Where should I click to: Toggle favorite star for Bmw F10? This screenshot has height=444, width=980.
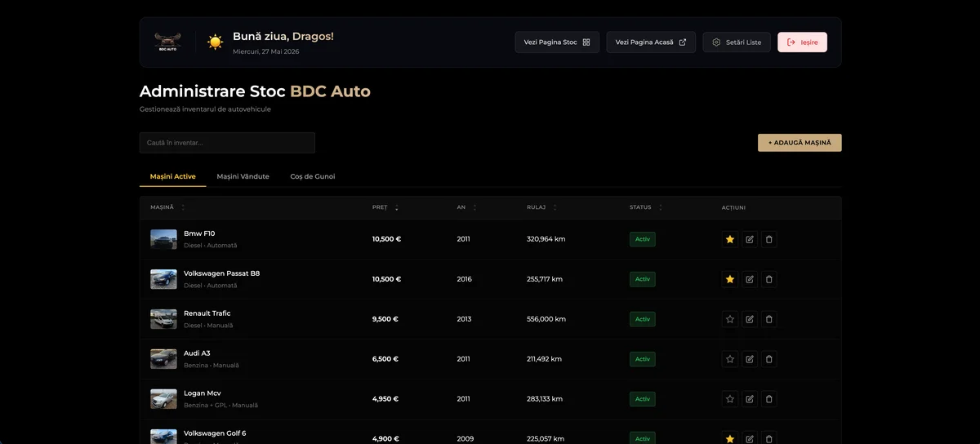(x=730, y=239)
